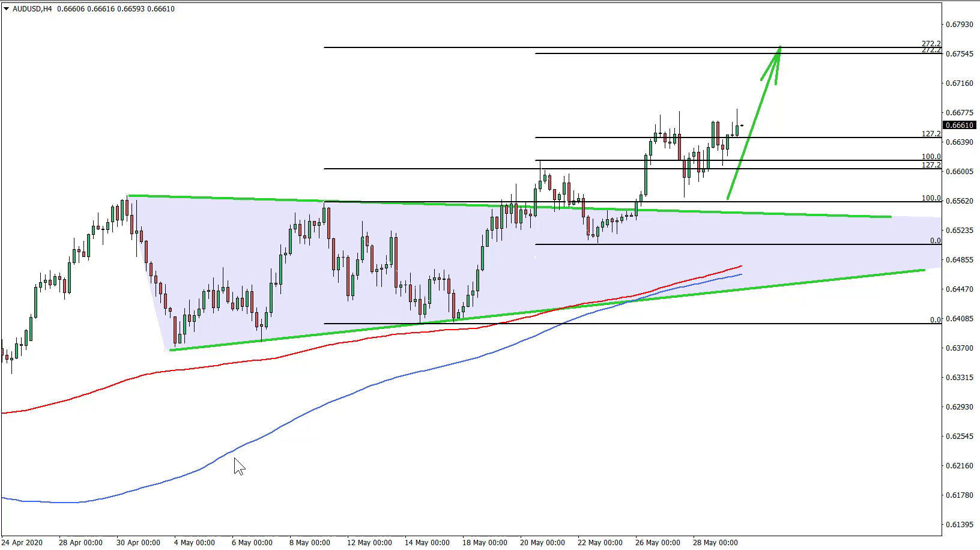Click the 0.66775 price scale label
The height and width of the screenshot is (550, 980).
[x=959, y=113]
